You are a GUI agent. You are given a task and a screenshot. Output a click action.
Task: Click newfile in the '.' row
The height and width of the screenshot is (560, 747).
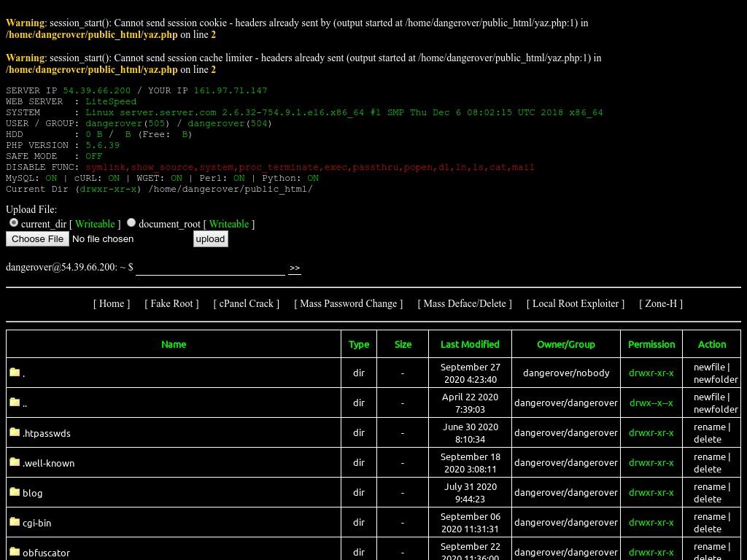click(709, 367)
